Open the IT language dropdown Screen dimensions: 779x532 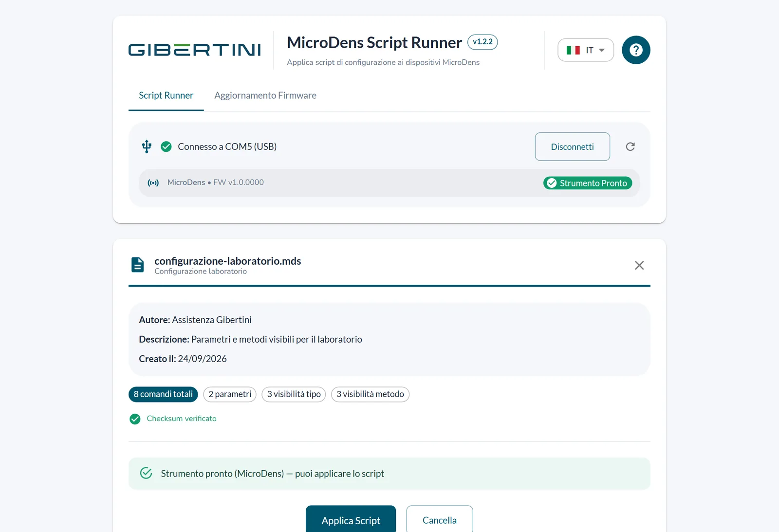586,50
